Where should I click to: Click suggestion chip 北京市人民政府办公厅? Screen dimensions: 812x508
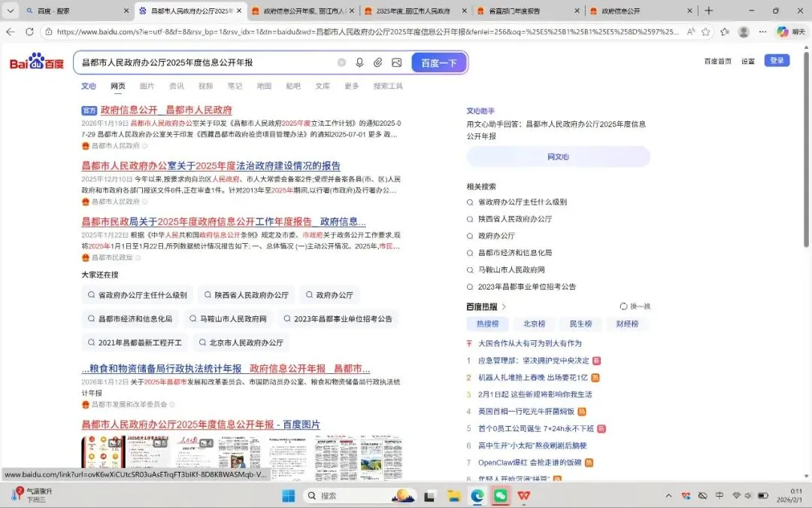pyautogui.click(x=241, y=342)
